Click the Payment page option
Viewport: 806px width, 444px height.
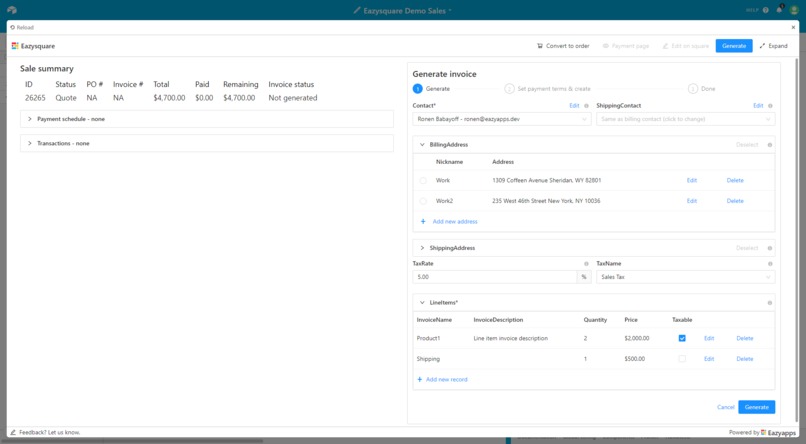coord(626,46)
